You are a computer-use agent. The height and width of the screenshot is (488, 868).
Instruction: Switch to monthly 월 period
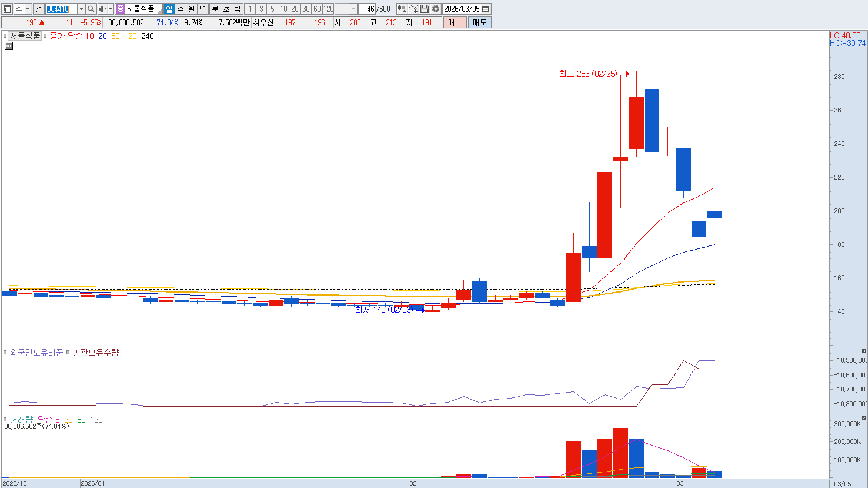tap(192, 9)
